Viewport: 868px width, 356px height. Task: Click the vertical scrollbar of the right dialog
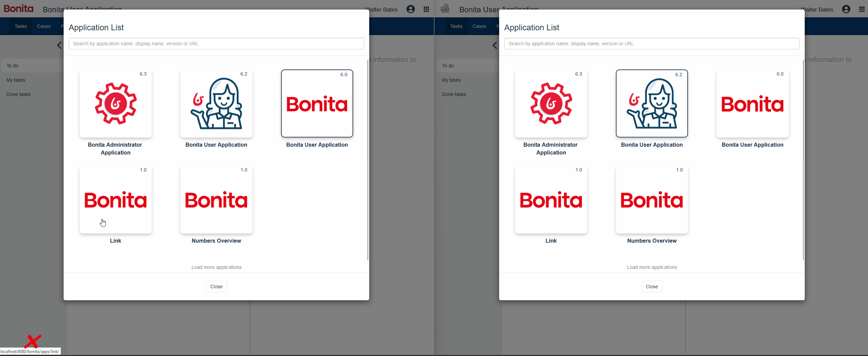[803, 160]
